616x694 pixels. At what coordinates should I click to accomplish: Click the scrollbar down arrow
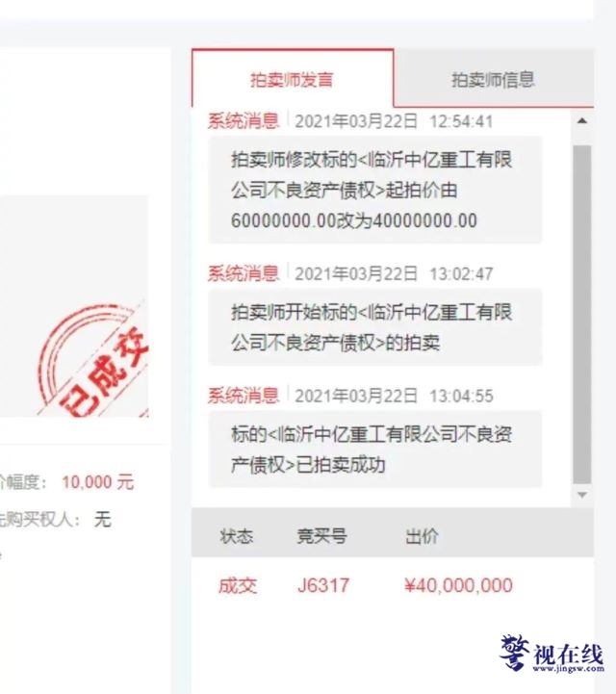pyautogui.click(x=582, y=495)
